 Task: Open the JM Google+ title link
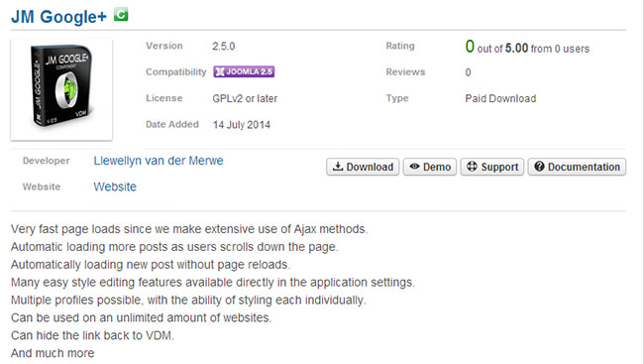58,17
